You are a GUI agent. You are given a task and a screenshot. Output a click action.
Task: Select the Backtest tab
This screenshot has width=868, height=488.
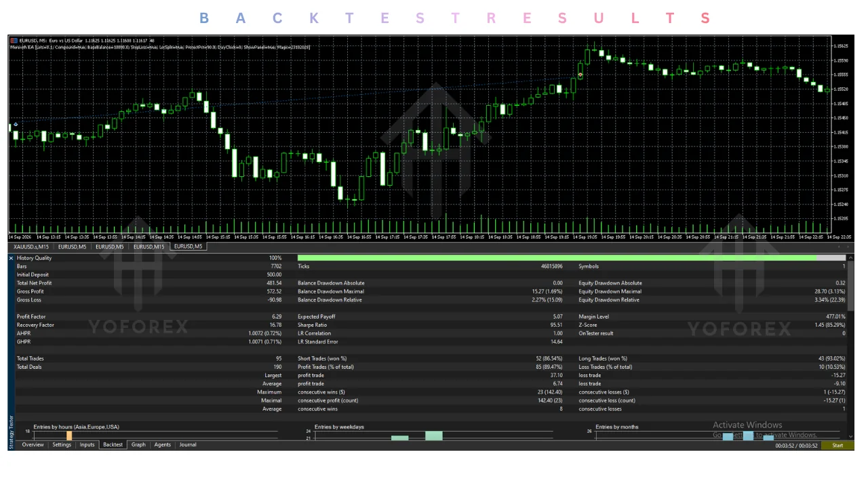coord(113,445)
